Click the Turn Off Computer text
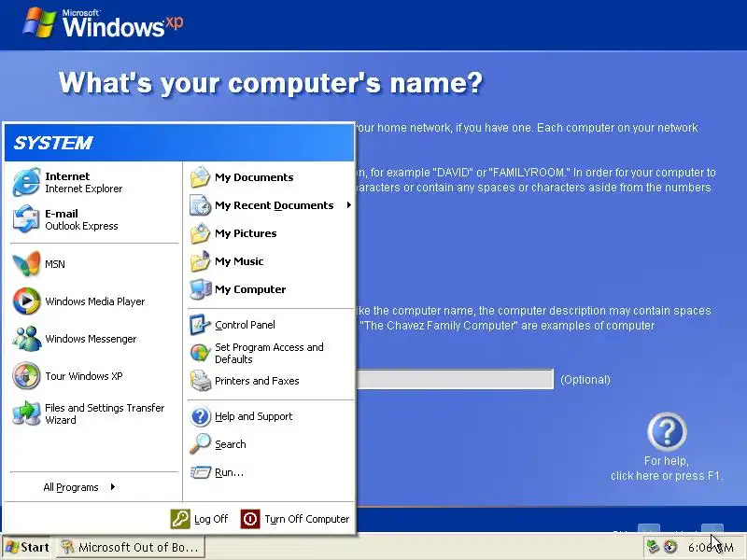Image resolution: width=747 pixels, height=560 pixels. [307, 519]
